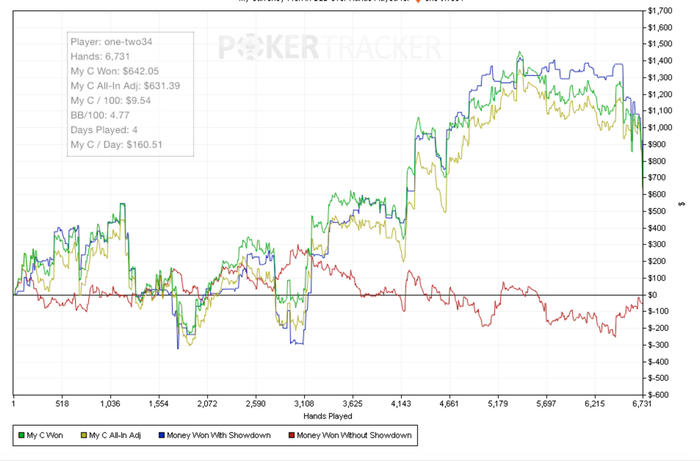
Task: Click the $500 y-axis label
Action: pos(657,211)
